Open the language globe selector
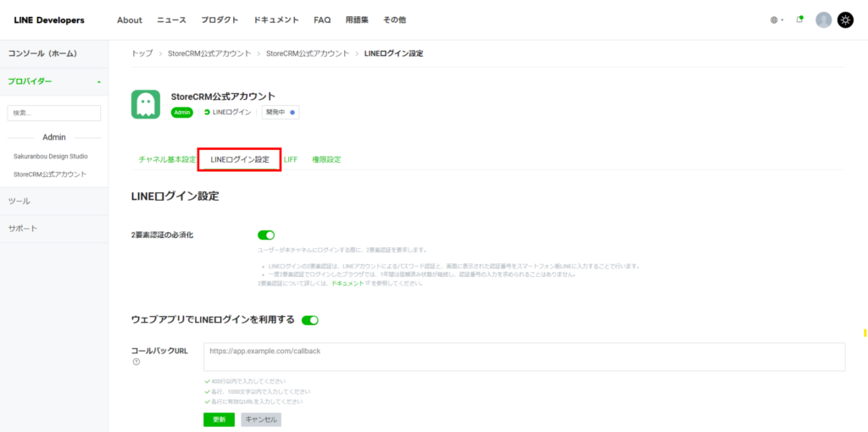This screenshot has width=868, height=432. (x=776, y=20)
